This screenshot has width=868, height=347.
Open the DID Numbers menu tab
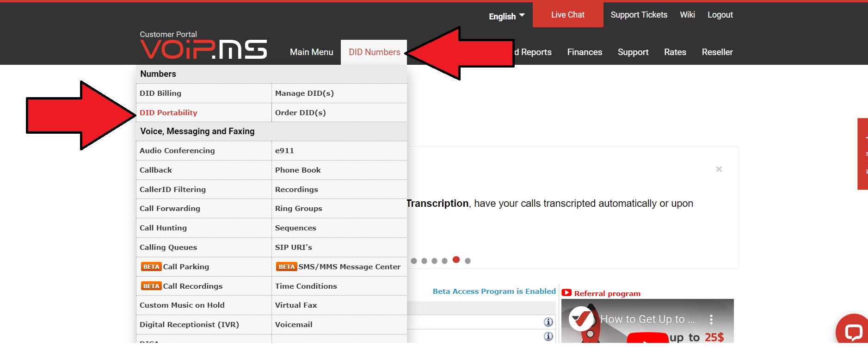375,52
